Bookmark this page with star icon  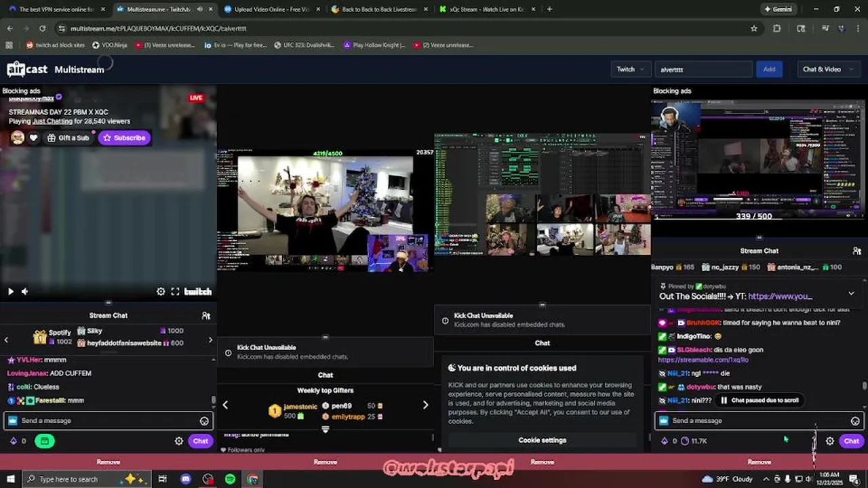point(753,28)
